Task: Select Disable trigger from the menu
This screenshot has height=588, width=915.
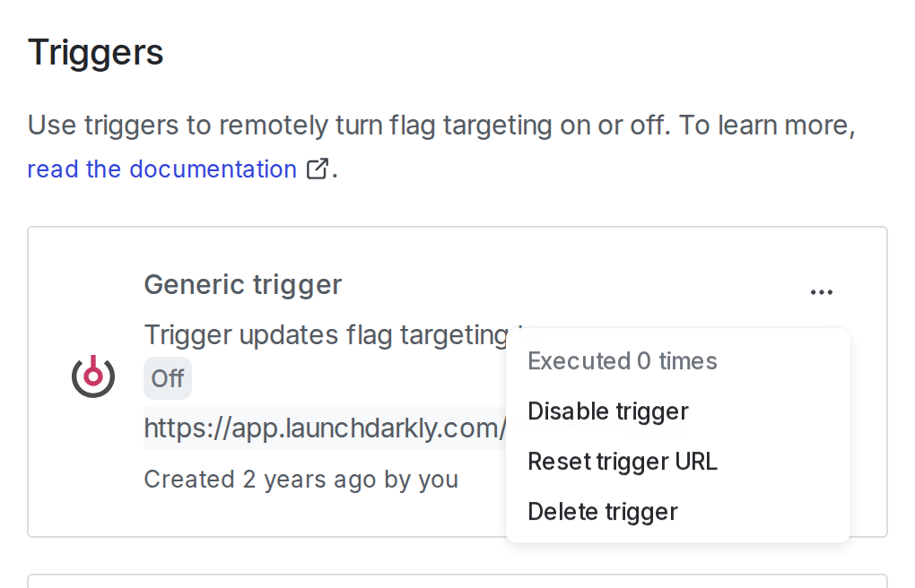Action: tap(608, 411)
